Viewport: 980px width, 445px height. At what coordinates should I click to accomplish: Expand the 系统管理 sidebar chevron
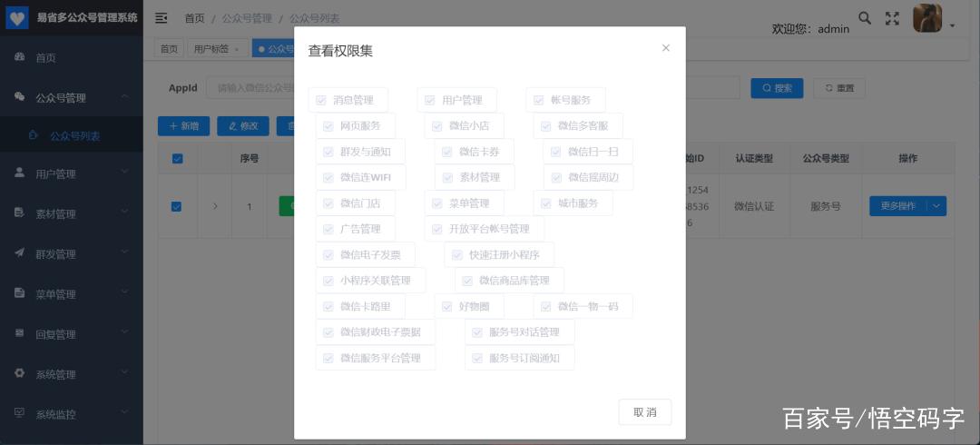(124, 371)
